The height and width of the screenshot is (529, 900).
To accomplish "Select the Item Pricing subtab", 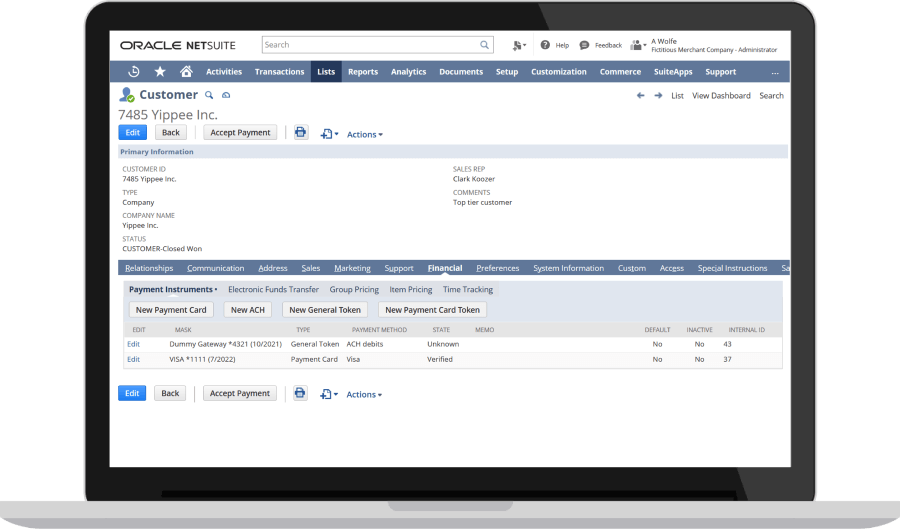I will coord(410,289).
